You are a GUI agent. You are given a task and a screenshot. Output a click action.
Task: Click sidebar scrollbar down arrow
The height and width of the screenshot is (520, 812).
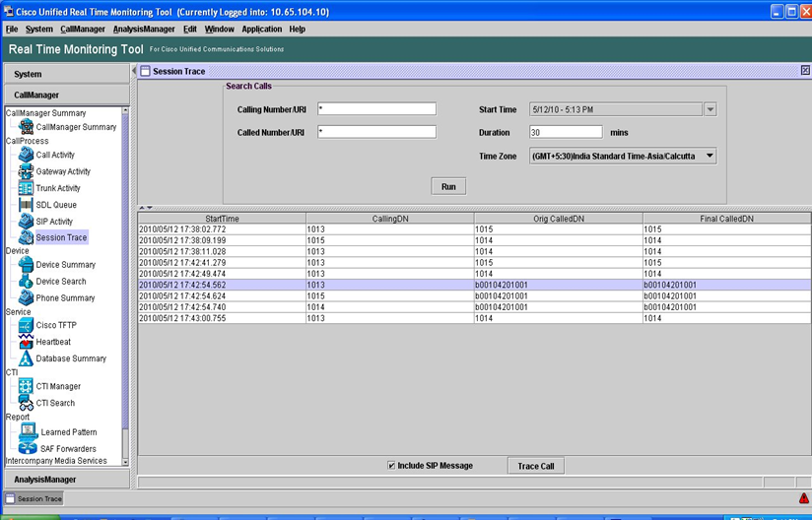tap(125, 462)
